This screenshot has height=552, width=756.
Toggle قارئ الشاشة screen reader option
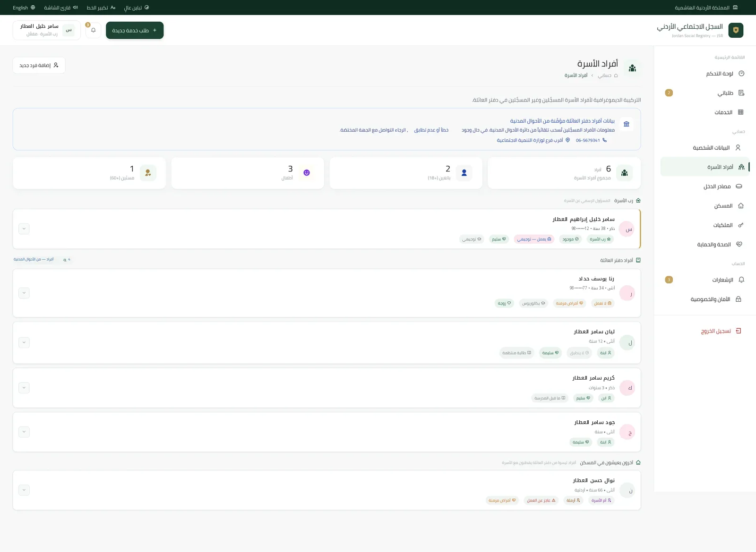click(x=61, y=8)
